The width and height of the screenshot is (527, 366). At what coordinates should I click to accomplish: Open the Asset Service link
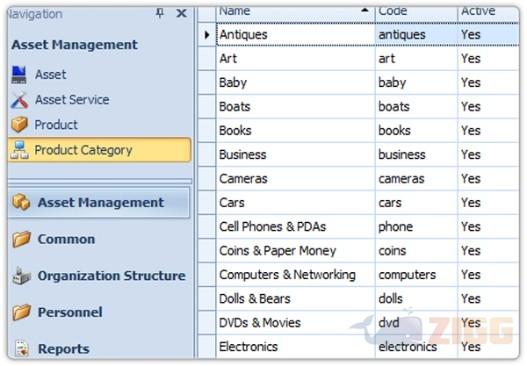pyautogui.click(x=72, y=100)
